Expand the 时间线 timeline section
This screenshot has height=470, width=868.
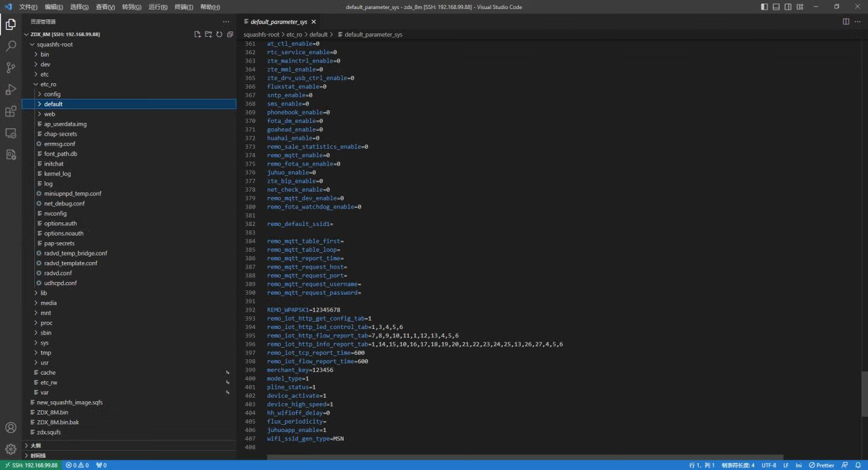[129, 456]
